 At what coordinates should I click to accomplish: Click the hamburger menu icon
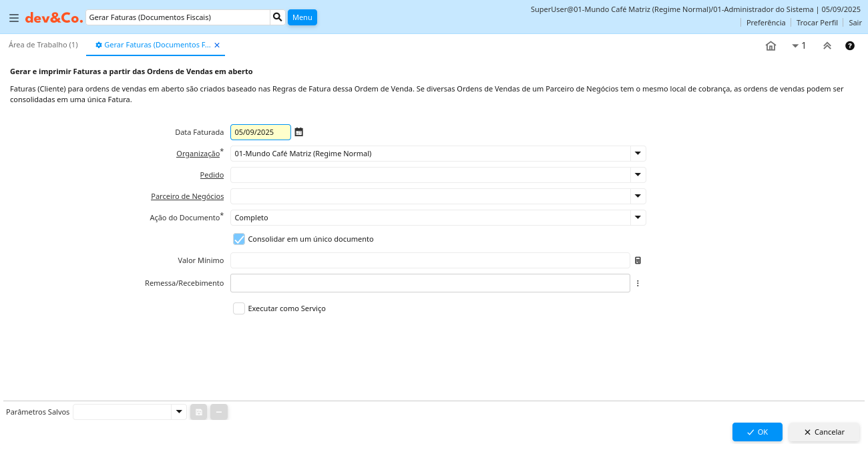(14, 18)
